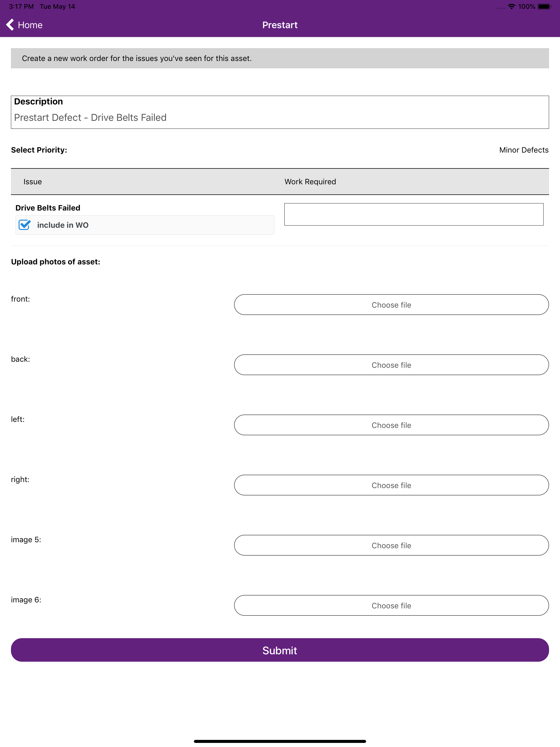Choose file for right photo
This screenshot has height=747, width=560.
(391, 485)
